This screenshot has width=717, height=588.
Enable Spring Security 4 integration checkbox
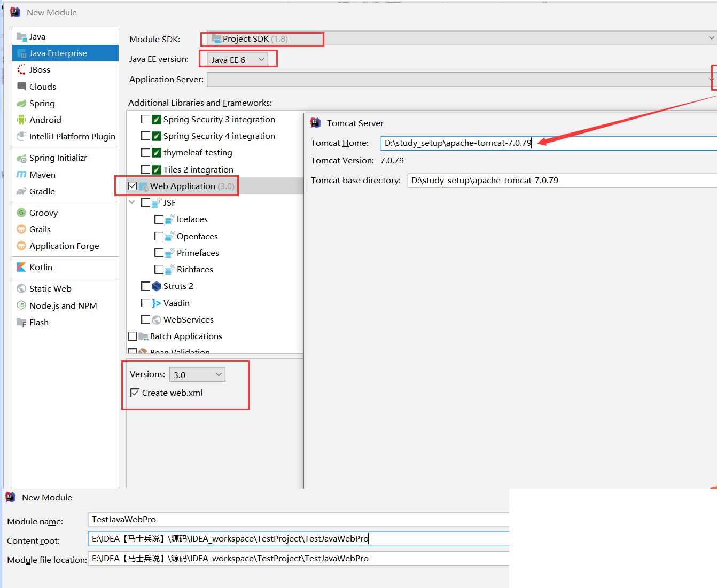coord(145,136)
